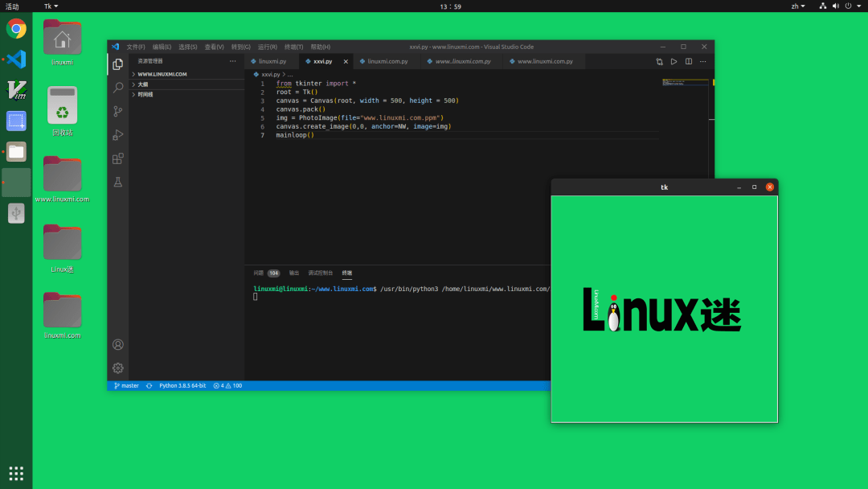868x489 pixels.
Task: Open the Testing flask icon in activity bar
Action: click(118, 183)
